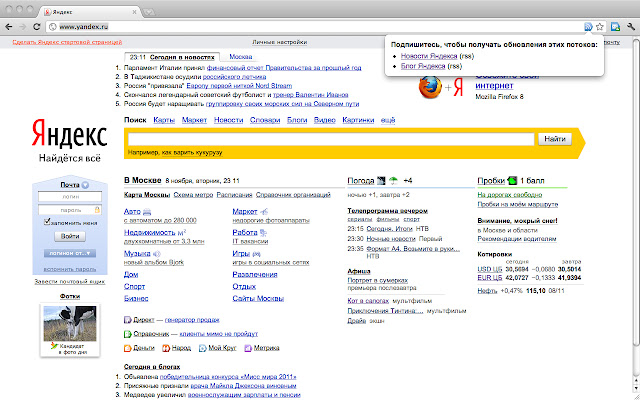Open Кот в сапогах listing
This screenshot has width=640, height=400.
(x=368, y=301)
